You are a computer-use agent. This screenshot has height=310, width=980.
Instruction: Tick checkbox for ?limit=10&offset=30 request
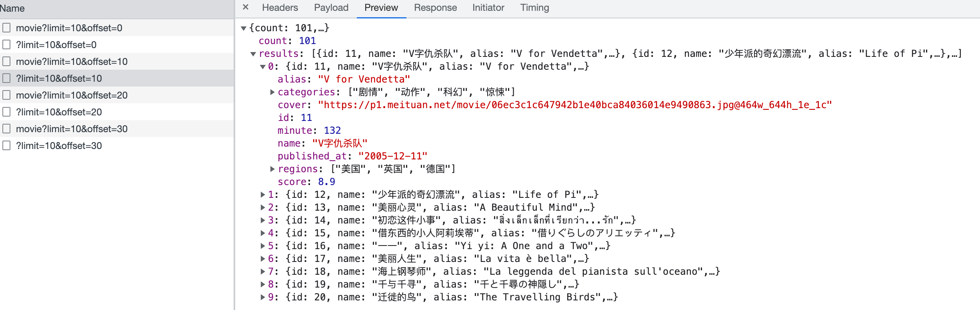pyautogui.click(x=6, y=145)
